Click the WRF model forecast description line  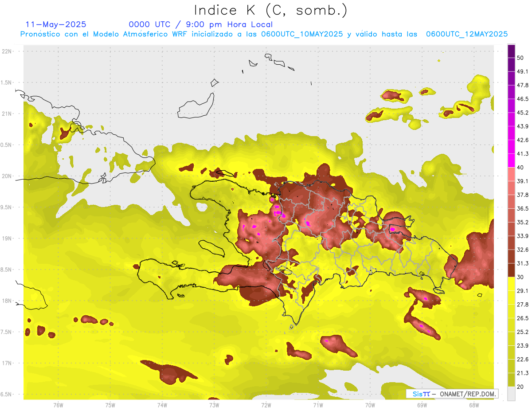click(264, 34)
